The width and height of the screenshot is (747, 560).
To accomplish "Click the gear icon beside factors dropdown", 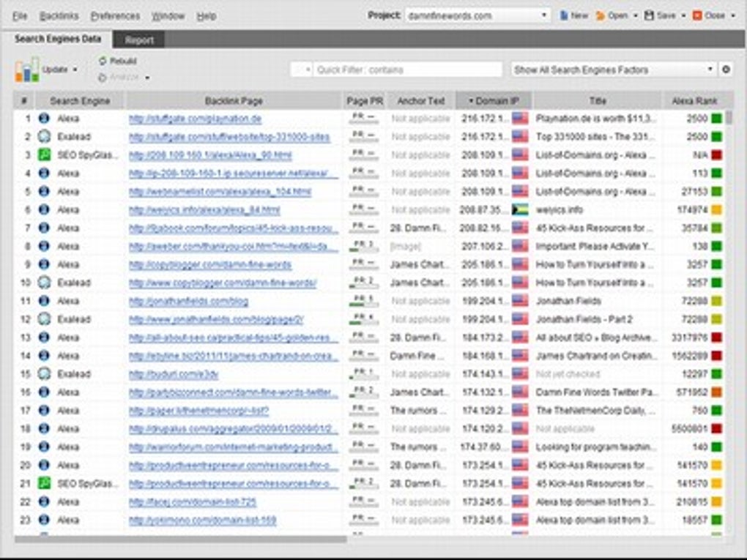I will tap(726, 70).
